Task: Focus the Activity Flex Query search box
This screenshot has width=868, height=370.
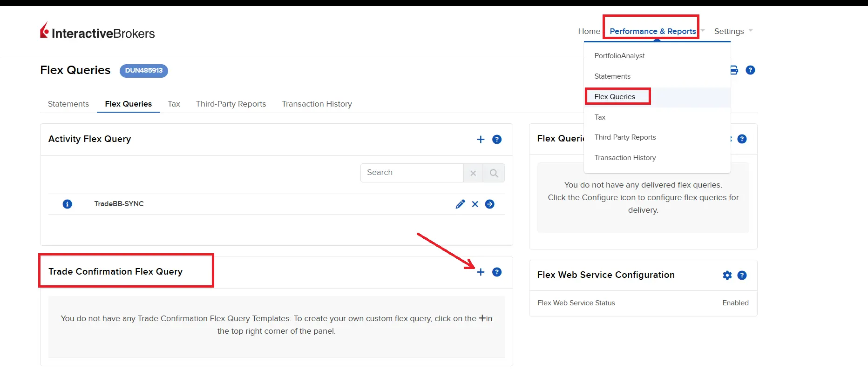Action: [x=412, y=173]
